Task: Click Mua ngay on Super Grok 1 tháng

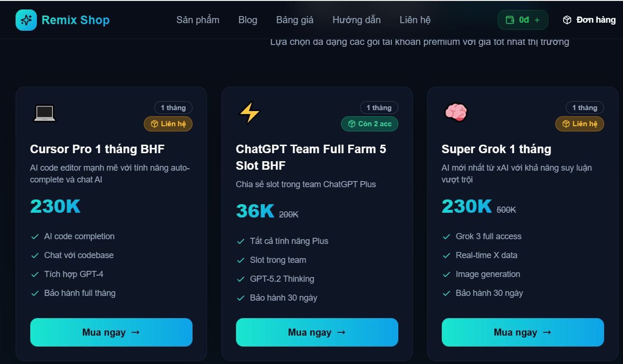Action: coord(522,332)
